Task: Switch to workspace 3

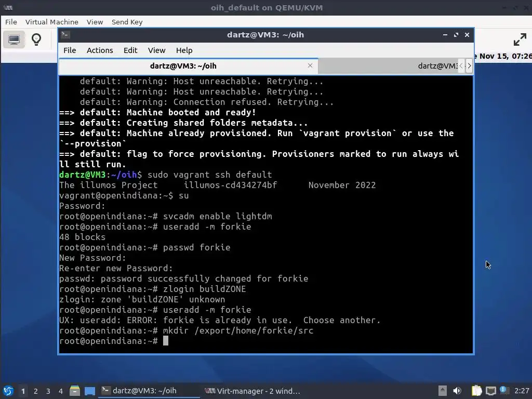Action: [x=48, y=391]
